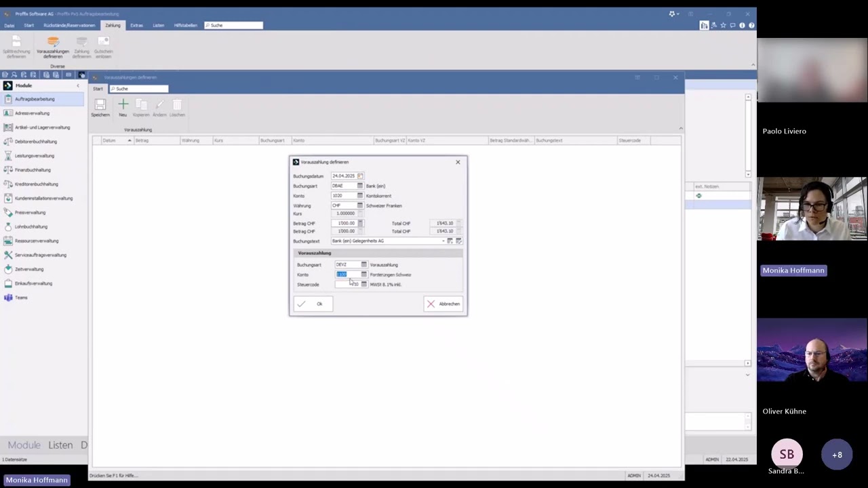Collapse the Vorauszahlungen window ribbon
Viewport: 868px width, 488px height.
pos(680,129)
